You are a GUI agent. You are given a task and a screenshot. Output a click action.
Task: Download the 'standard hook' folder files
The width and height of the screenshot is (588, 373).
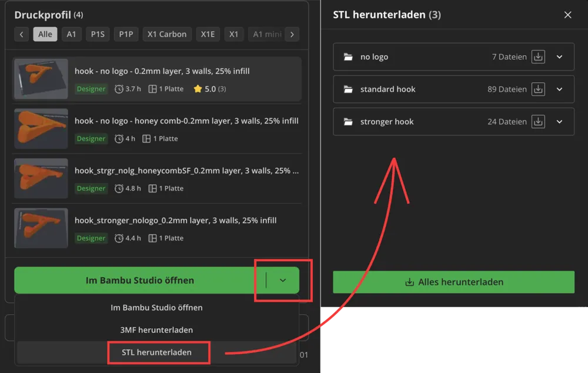point(538,89)
